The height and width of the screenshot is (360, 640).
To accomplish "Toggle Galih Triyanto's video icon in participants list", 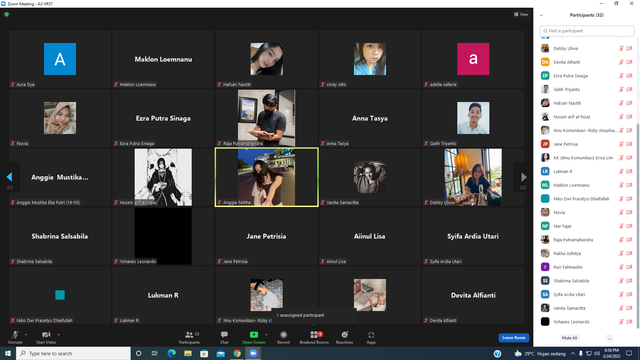I will click(629, 89).
